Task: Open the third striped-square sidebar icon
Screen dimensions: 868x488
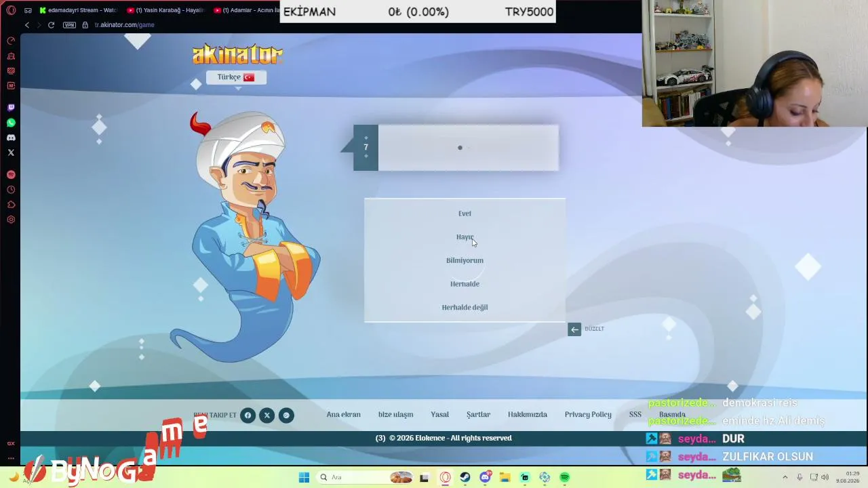Action: [11, 71]
